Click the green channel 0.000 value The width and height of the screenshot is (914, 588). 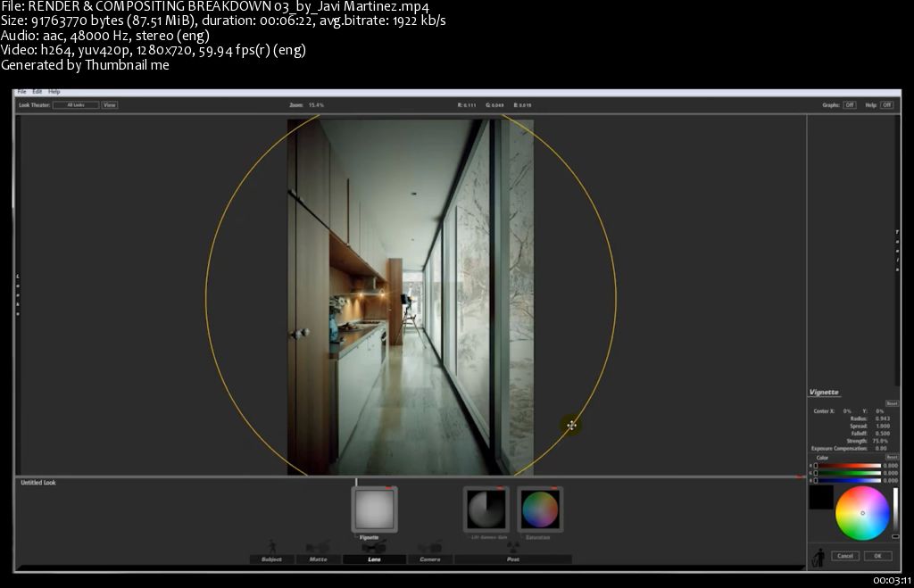[x=891, y=473]
